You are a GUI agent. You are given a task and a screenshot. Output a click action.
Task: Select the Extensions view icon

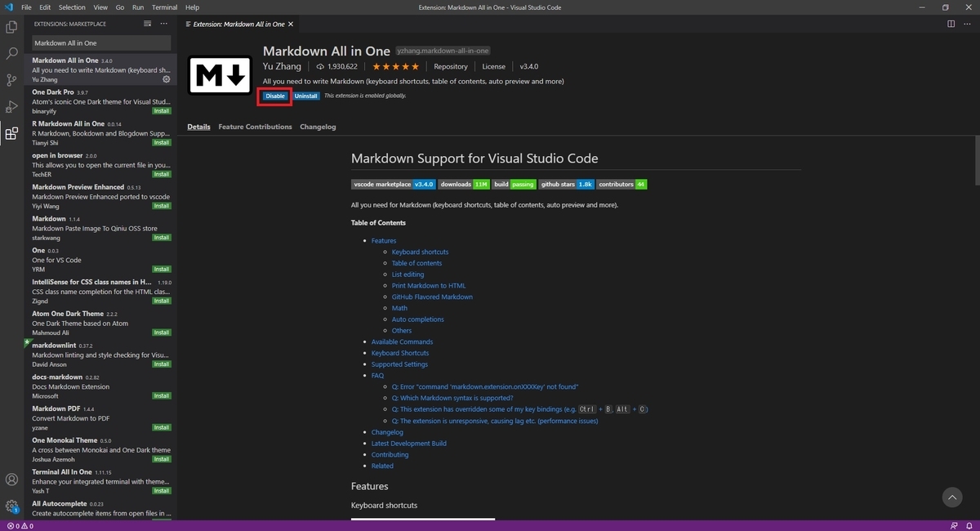pos(11,133)
